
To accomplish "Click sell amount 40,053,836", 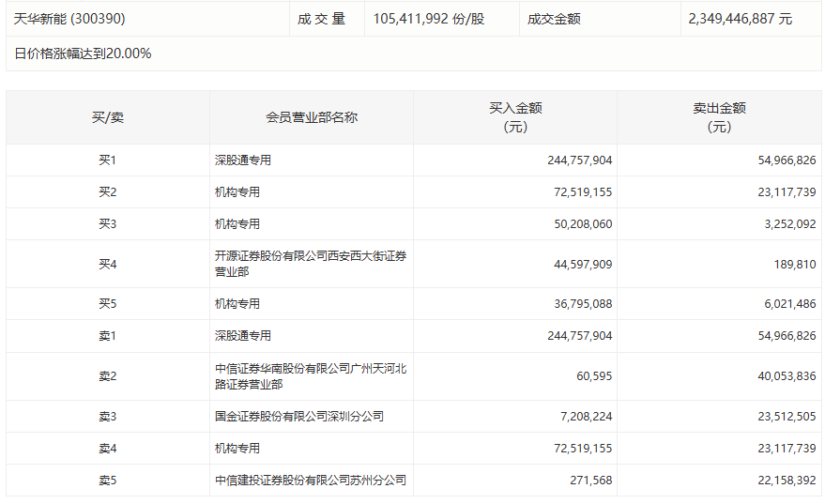I will pyautogui.click(x=787, y=376).
